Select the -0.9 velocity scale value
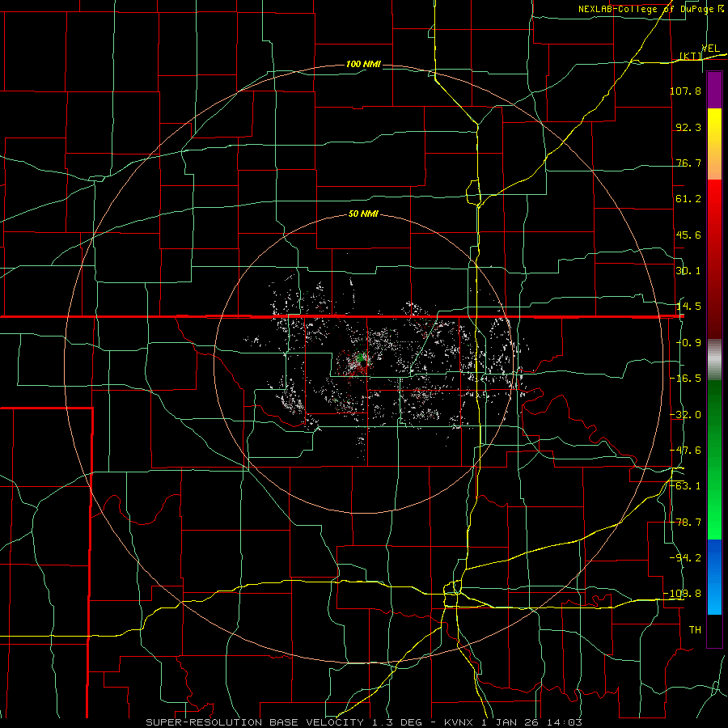Screen dimensions: 728x728 coord(688,343)
